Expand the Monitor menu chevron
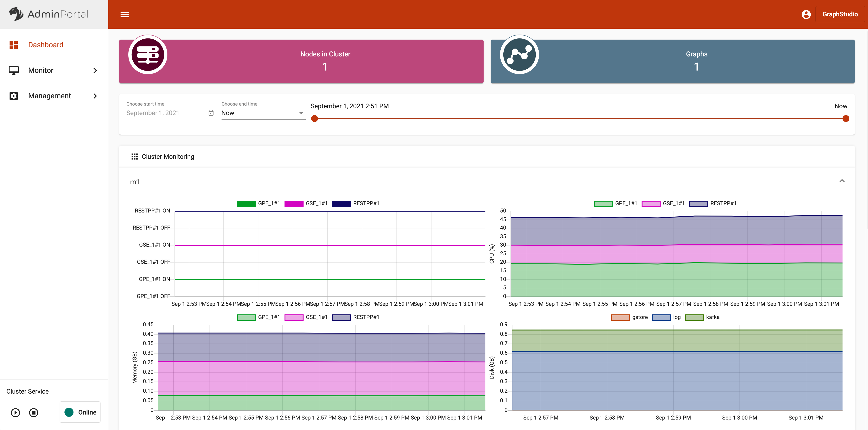868x430 pixels. (x=95, y=71)
